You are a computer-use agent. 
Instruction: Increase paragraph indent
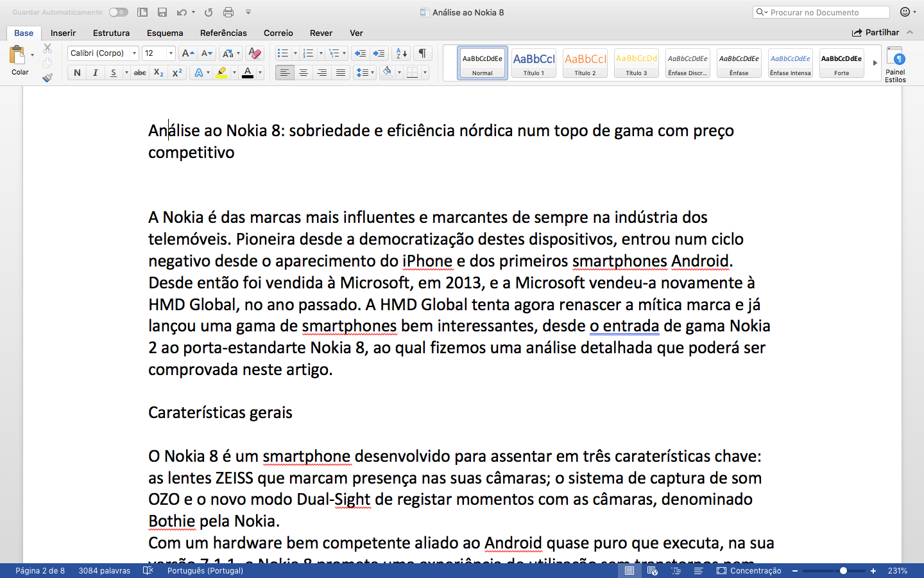[379, 53]
